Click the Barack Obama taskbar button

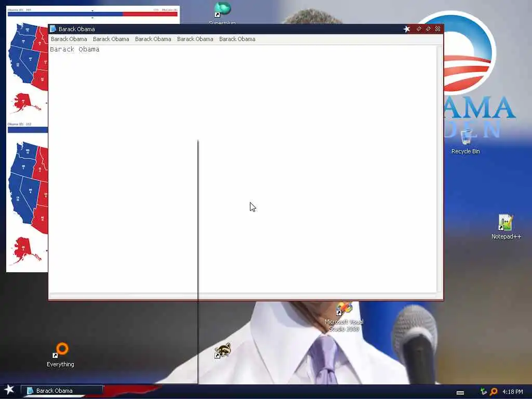[62, 391]
